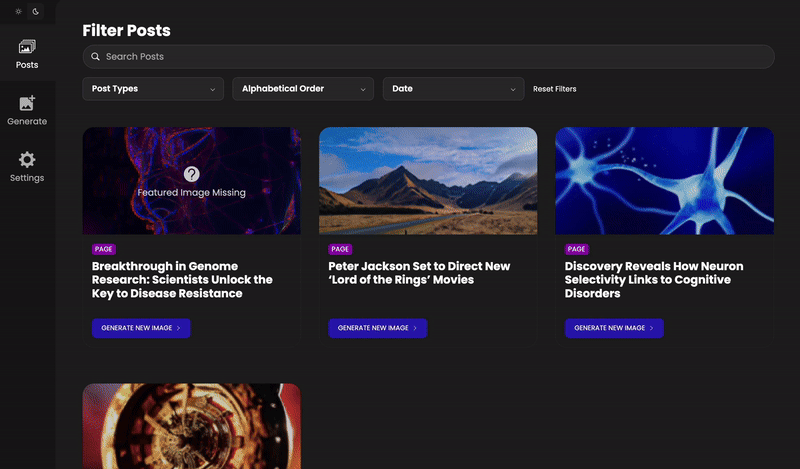This screenshot has width=800, height=469.
Task: Open Discovery Reveals How Neuron Selectivity title
Action: point(654,280)
